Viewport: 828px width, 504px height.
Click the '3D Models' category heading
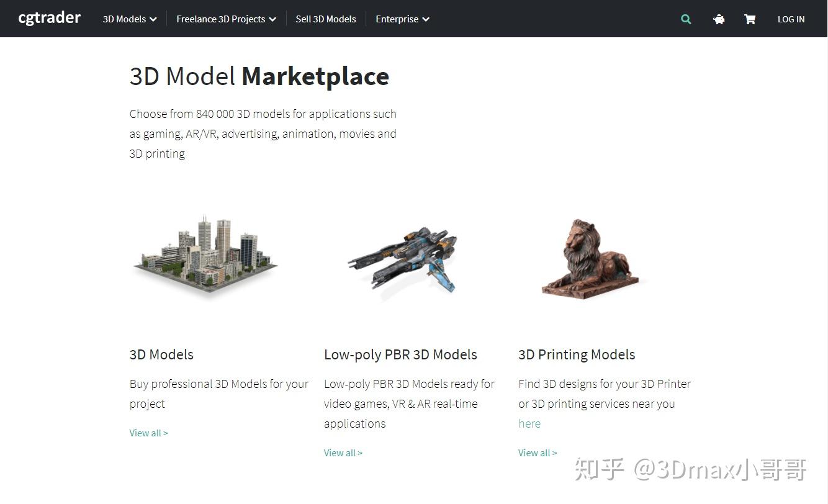tap(161, 354)
